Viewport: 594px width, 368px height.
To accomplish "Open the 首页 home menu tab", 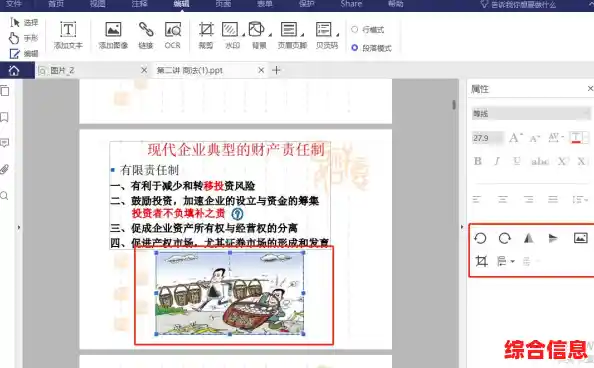I will tap(56, 4).
